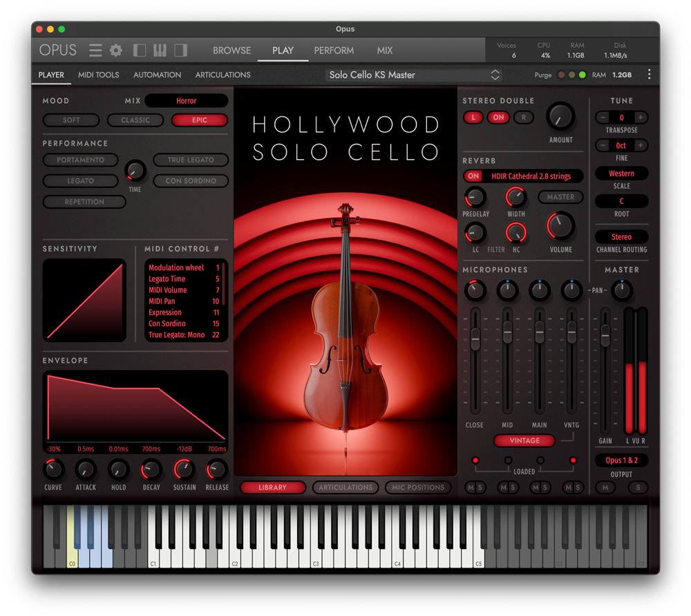Open the Western scale dropdown
This screenshot has height=616, width=691.
(621, 174)
